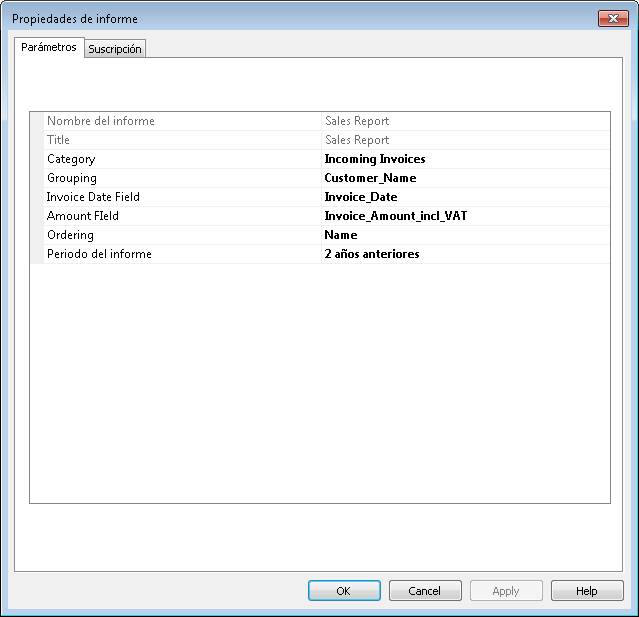Edit the Invoice_Date field value

465,197
